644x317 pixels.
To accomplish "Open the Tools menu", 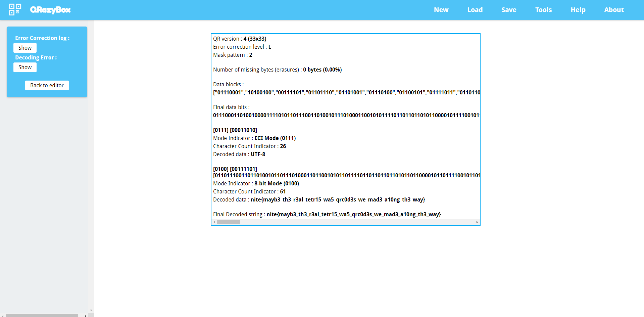I will point(543,10).
